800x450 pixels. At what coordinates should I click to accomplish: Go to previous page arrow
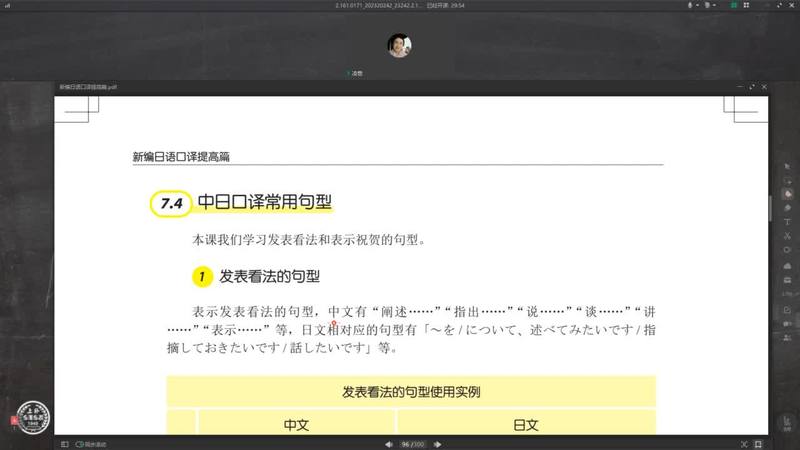389,443
